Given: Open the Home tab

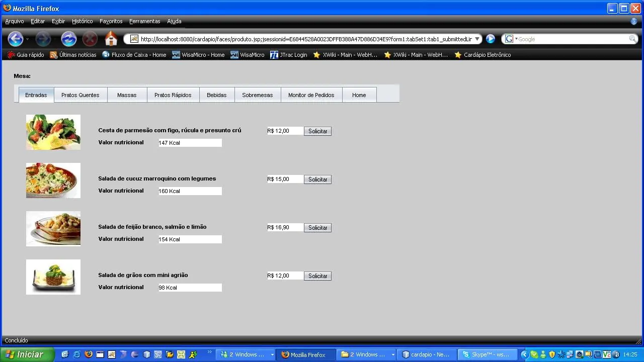Looking at the screenshot, I should point(359,95).
